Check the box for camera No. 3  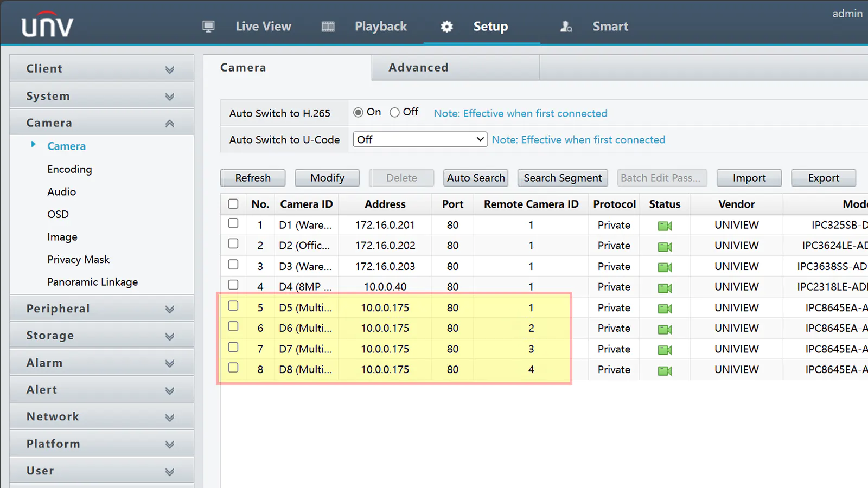[233, 264]
